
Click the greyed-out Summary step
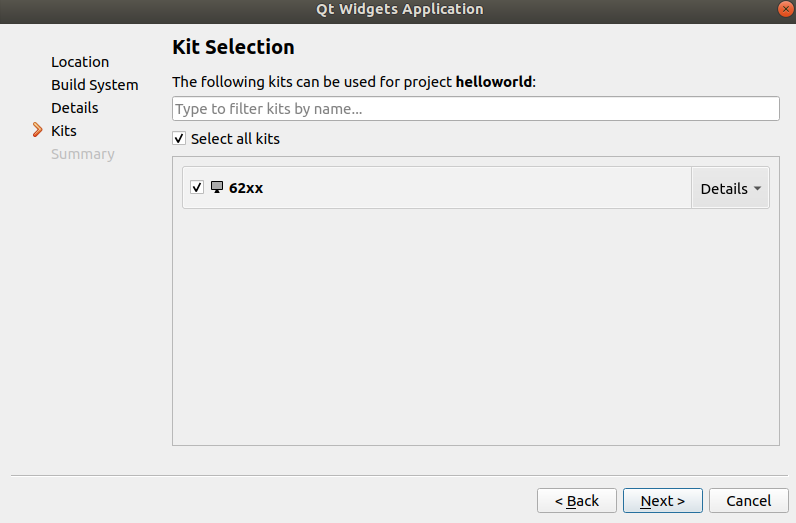pyautogui.click(x=82, y=154)
